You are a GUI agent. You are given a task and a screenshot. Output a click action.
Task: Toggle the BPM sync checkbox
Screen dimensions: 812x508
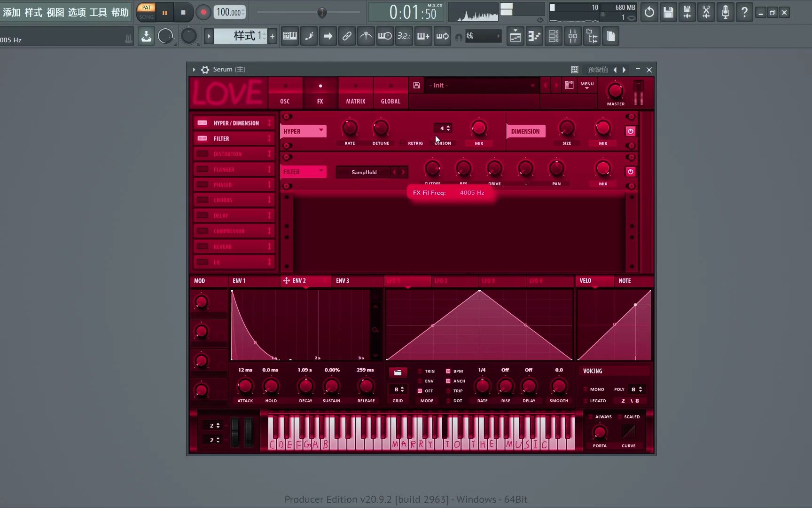coord(448,371)
